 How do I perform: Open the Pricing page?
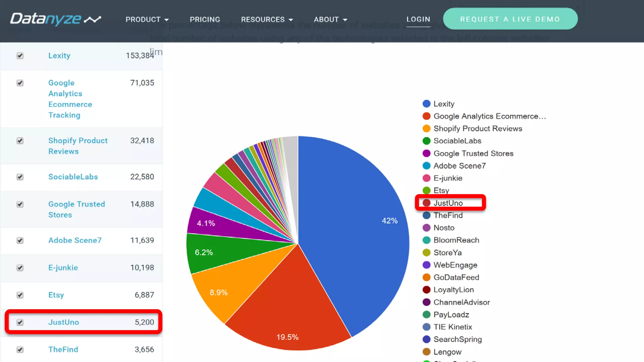(x=205, y=19)
